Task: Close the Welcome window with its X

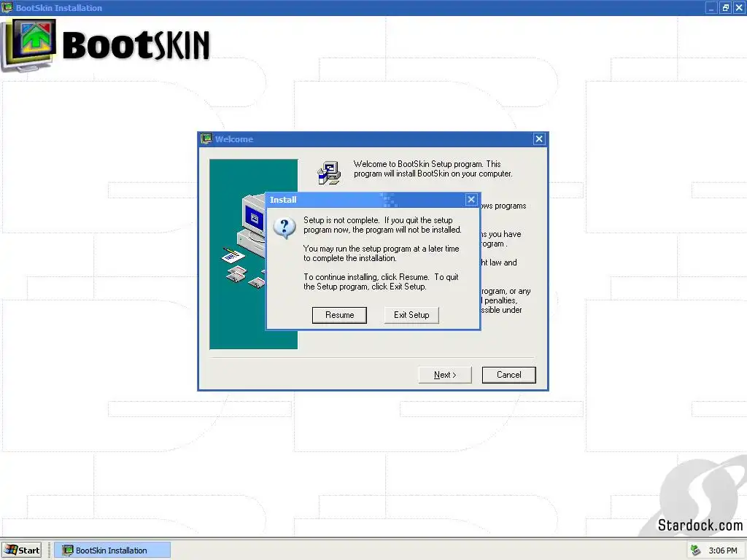Action: 539,139
